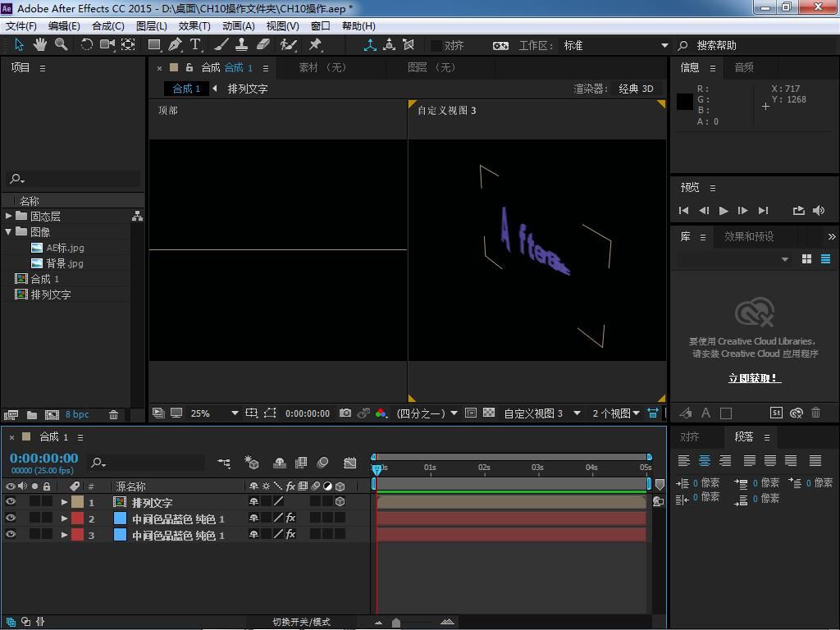Open the workspace 标准 dropdown

coord(615,46)
